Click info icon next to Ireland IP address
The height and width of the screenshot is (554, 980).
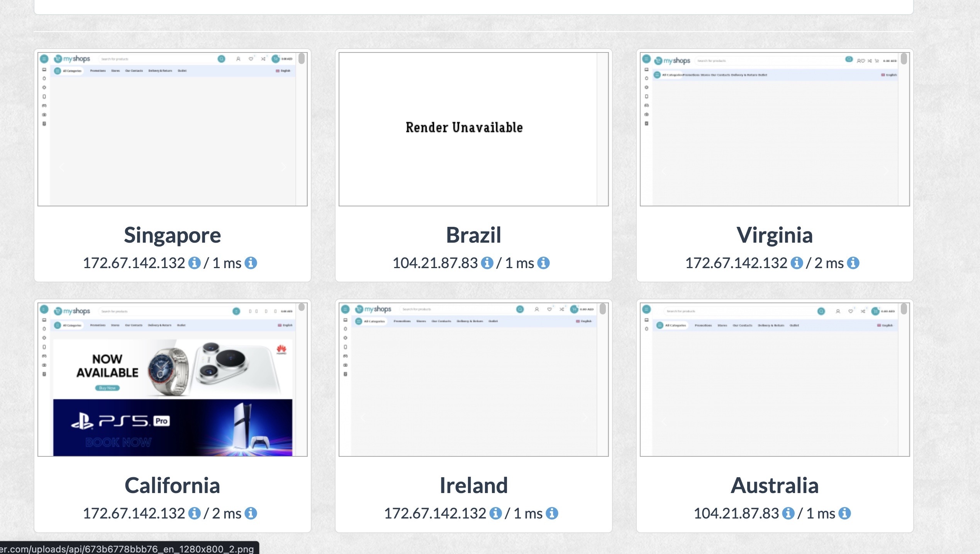495,513
